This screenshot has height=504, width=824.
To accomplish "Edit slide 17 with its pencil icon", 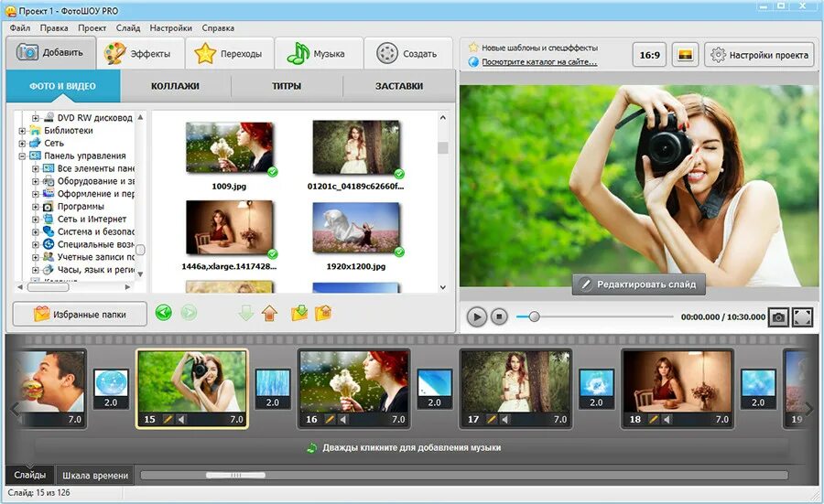I will click(x=492, y=420).
